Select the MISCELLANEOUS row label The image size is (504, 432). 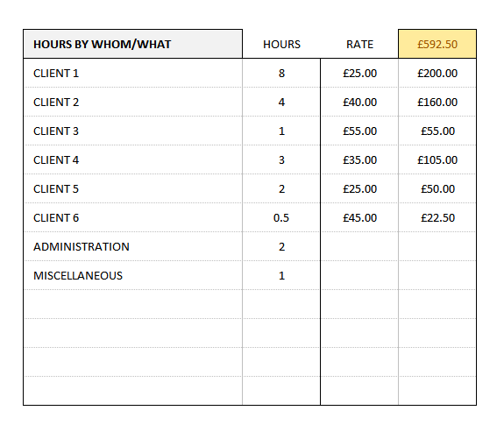point(132,275)
